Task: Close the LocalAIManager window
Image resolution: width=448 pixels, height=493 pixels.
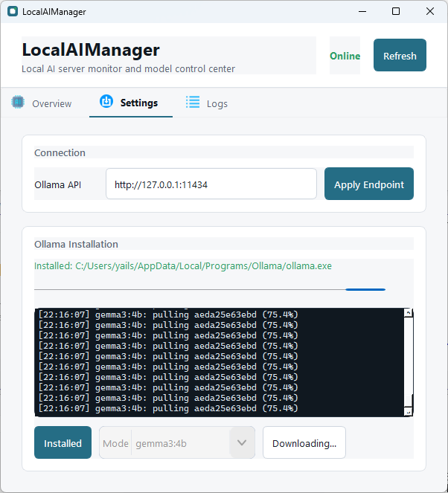Action: point(430,12)
